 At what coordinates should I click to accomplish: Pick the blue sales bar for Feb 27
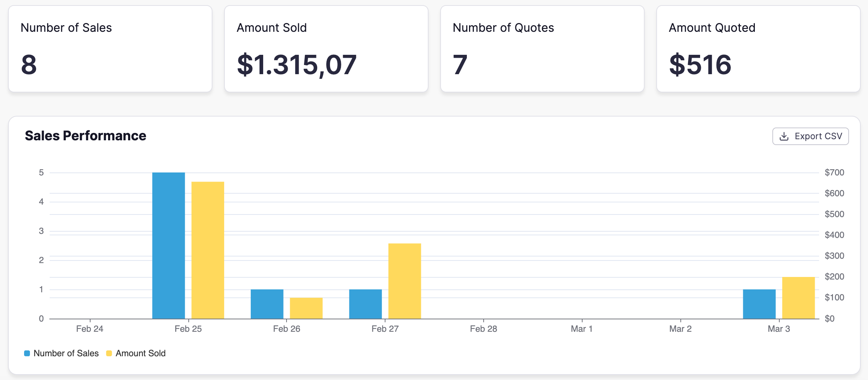(365, 304)
